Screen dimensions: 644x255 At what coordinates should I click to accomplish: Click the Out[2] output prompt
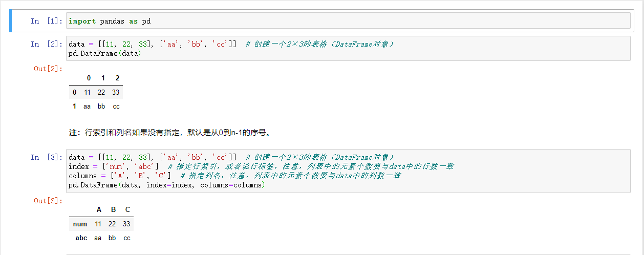pos(48,69)
